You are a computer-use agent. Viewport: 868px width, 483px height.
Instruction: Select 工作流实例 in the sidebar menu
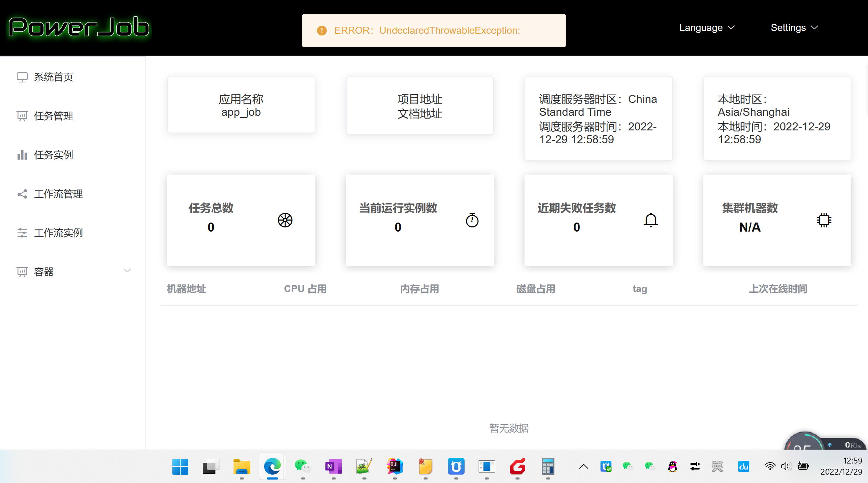click(x=58, y=233)
